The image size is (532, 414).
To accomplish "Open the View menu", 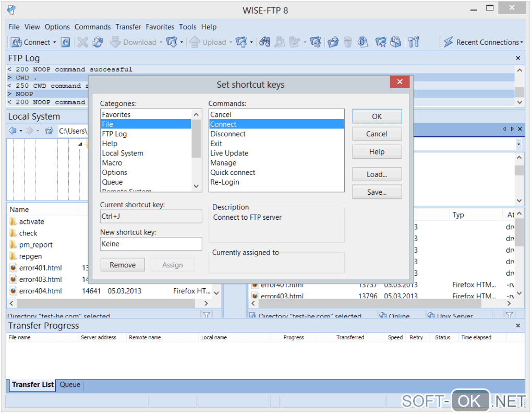I will [x=32, y=27].
